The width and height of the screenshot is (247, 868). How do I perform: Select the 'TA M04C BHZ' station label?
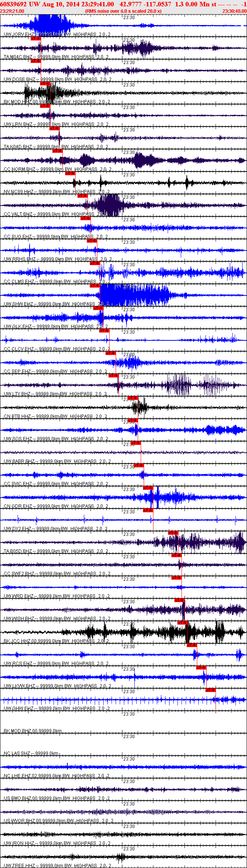tap(18, 57)
